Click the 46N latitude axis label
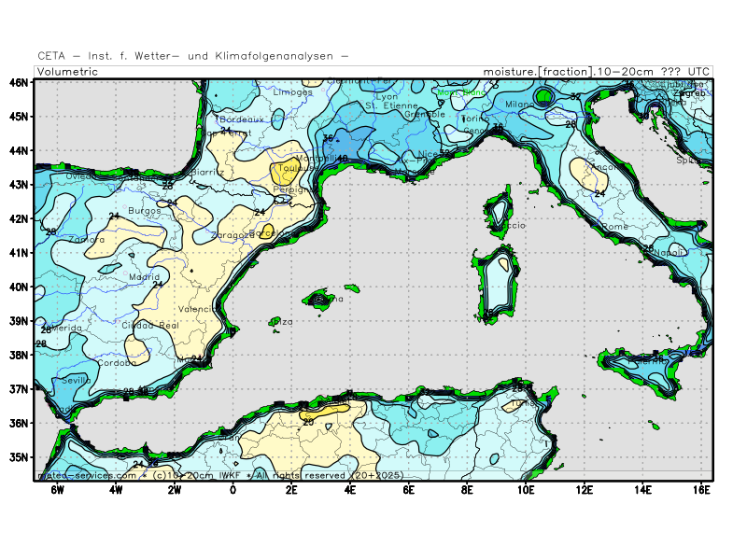Screen dimensions: 747x560 pyautogui.click(x=19, y=82)
